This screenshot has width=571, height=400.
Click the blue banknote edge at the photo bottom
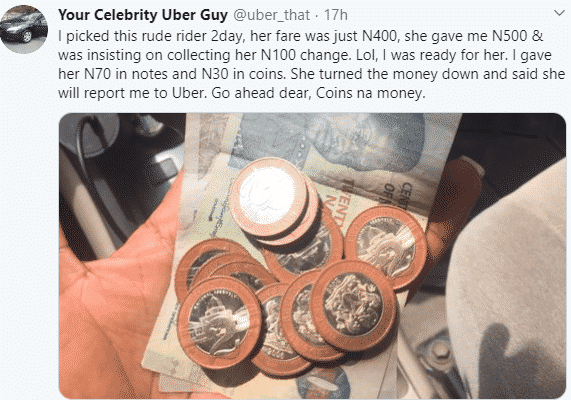click(322, 383)
